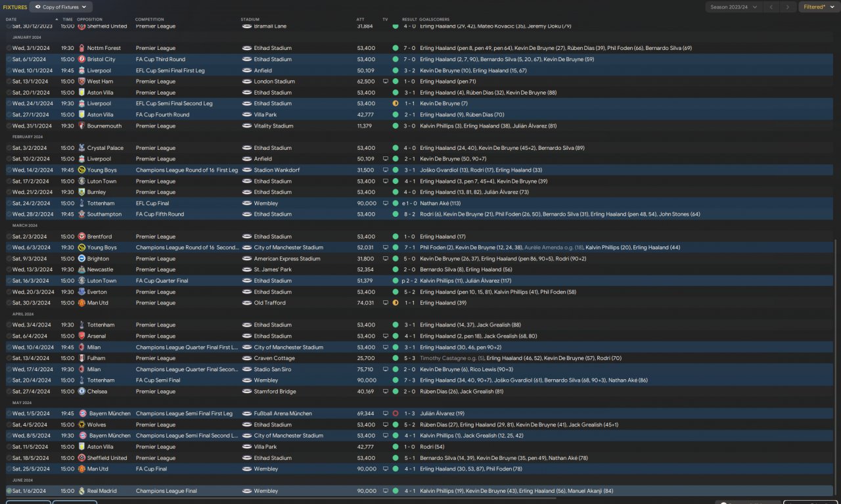Viewport: 841px width, 504px height.
Task: Toggle the row checkmark for Sat, 30/3/2024
Action: click(x=9, y=303)
